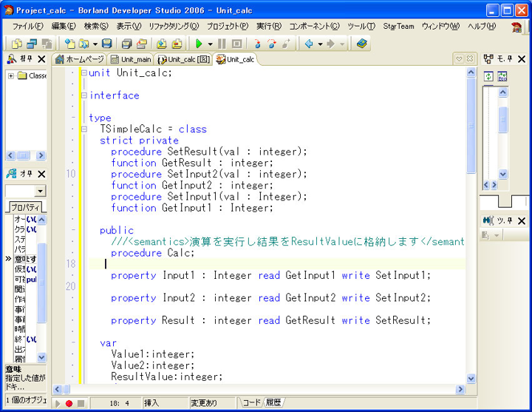The image size is (532, 412).
Task: Open the リファクタリング(O) menu
Action: pos(174,26)
